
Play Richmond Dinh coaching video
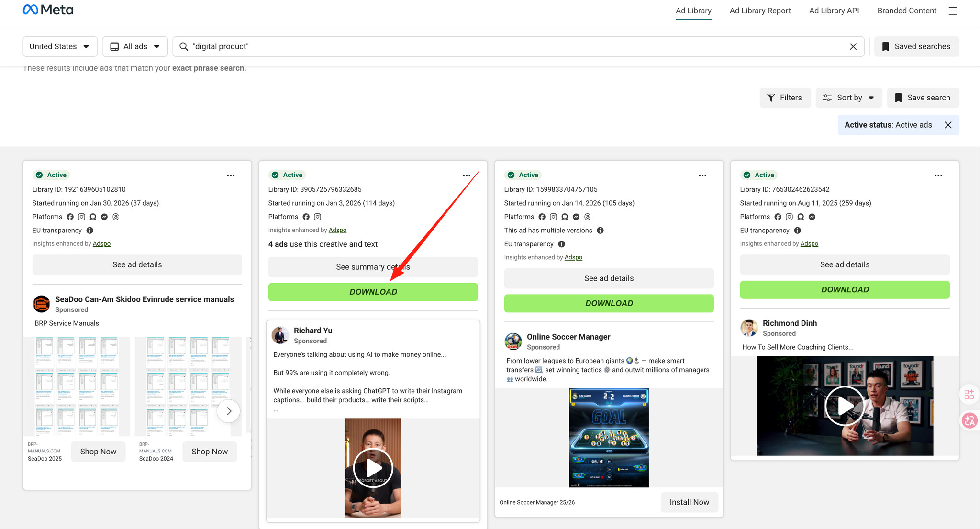(845, 406)
